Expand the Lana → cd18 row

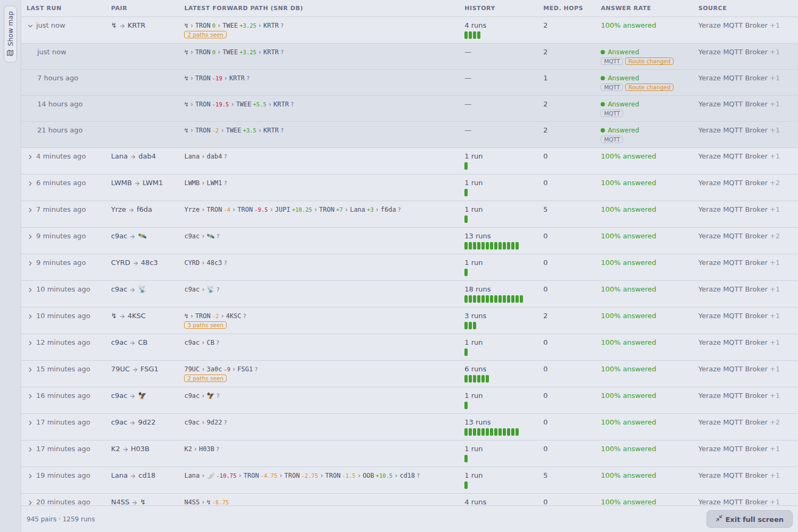pos(30,476)
